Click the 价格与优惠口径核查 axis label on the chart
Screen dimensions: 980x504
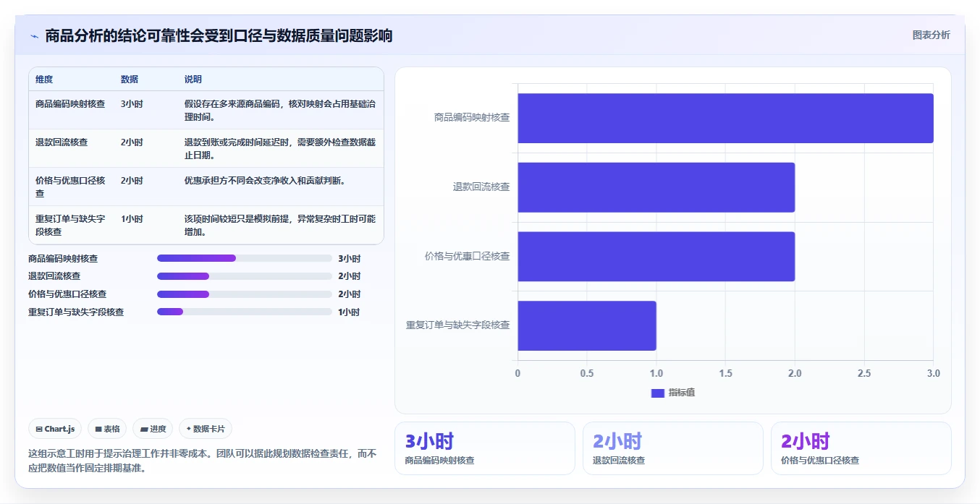point(468,256)
